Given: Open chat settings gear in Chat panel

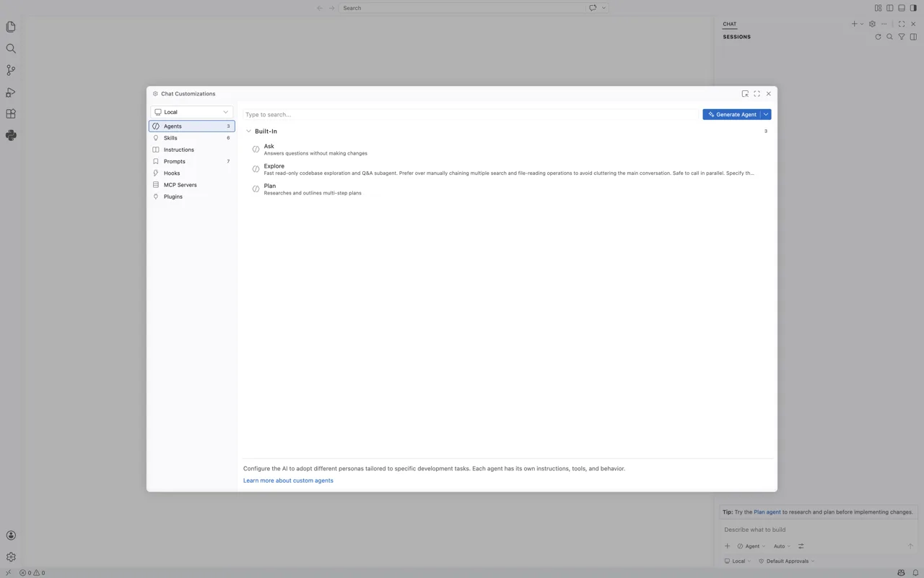Looking at the screenshot, I should 872,24.
